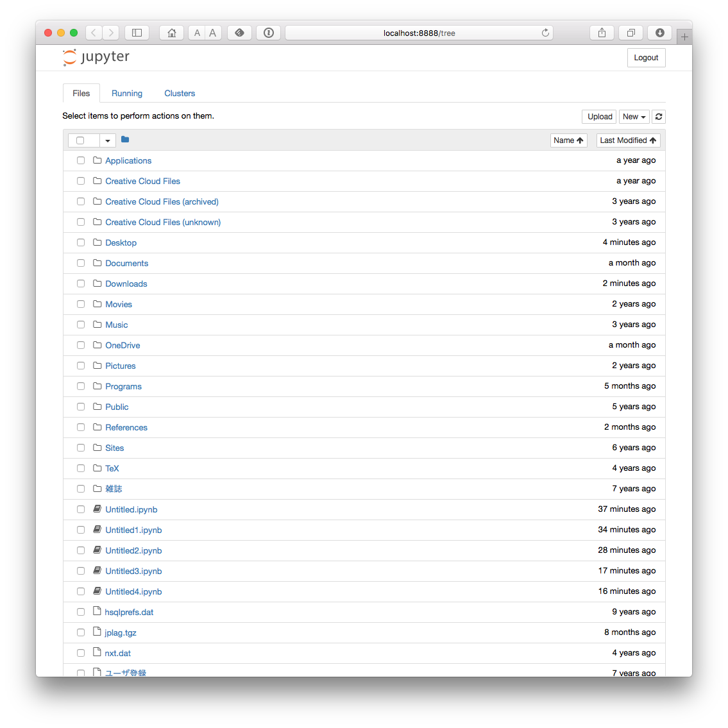Switch to the Running tab
Image resolution: width=728 pixels, height=728 pixels.
[x=126, y=93]
